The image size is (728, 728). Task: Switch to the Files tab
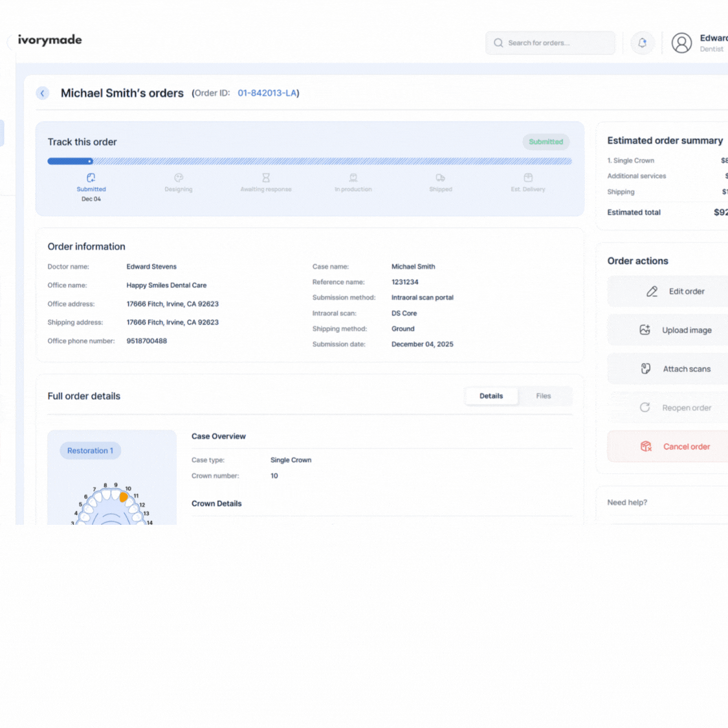[x=544, y=396]
